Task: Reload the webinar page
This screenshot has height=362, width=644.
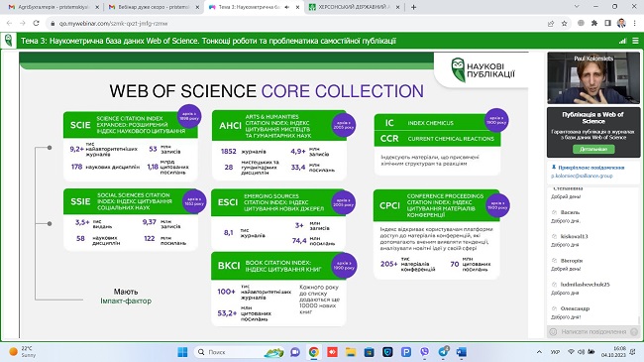Action: (x=36, y=24)
